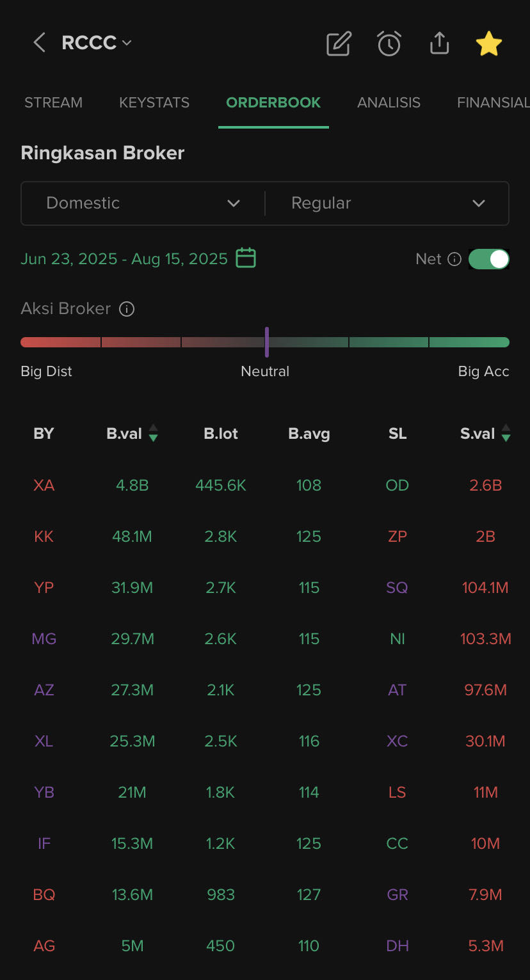
Task: Open the calendar date picker icon
Action: (x=246, y=258)
